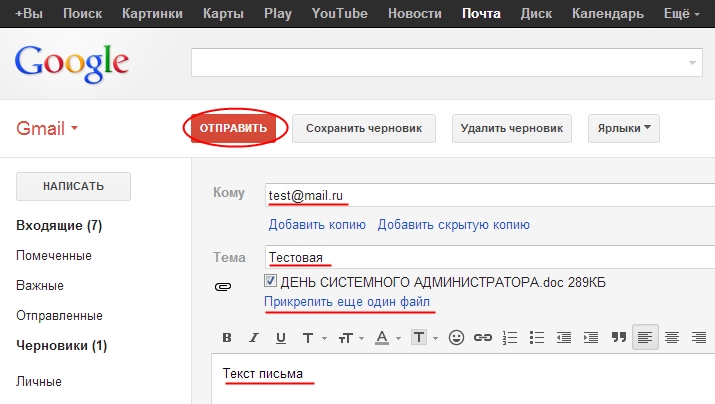Open Личные label
The height and width of the screenshot is (404, 715).
pyautogui.click(x=39, y=382)
